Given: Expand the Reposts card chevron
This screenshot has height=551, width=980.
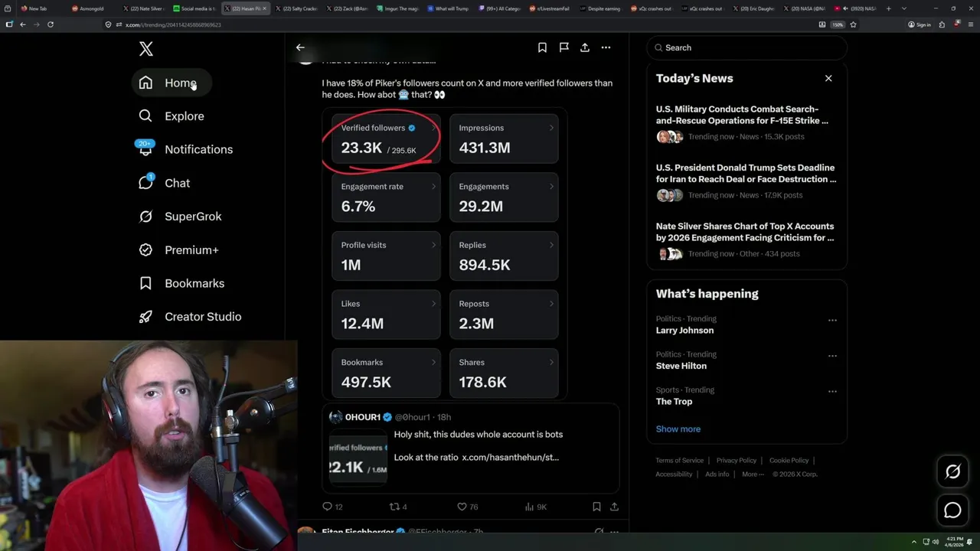Looking at the screenshot, I should [551, 304].
